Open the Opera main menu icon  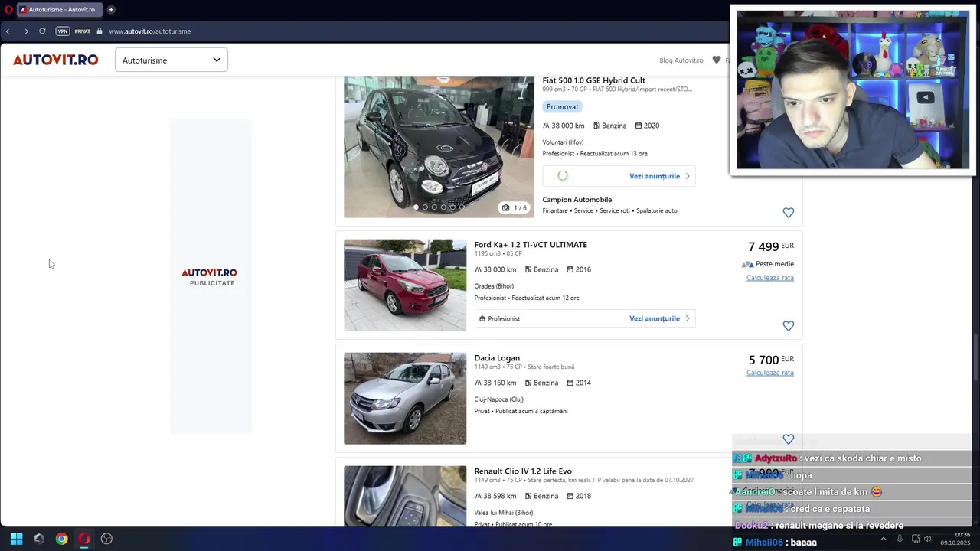[8, 10]
